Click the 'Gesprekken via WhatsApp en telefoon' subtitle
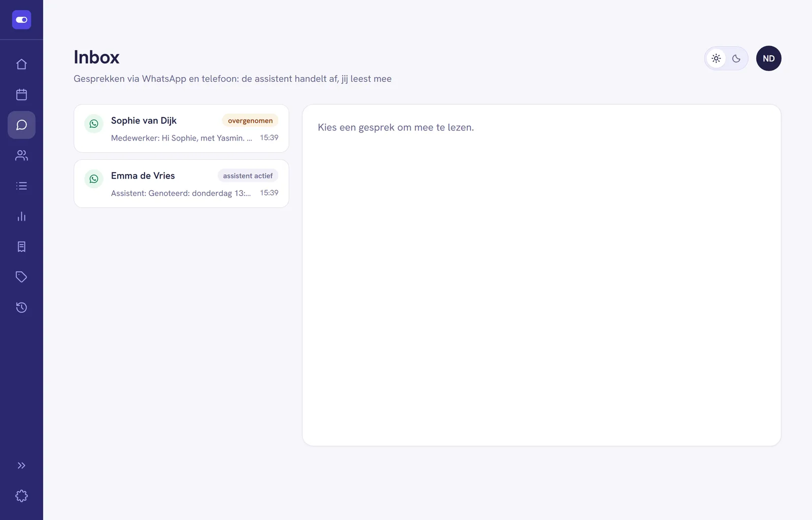 pyautogui.click(x=232, y=79)
